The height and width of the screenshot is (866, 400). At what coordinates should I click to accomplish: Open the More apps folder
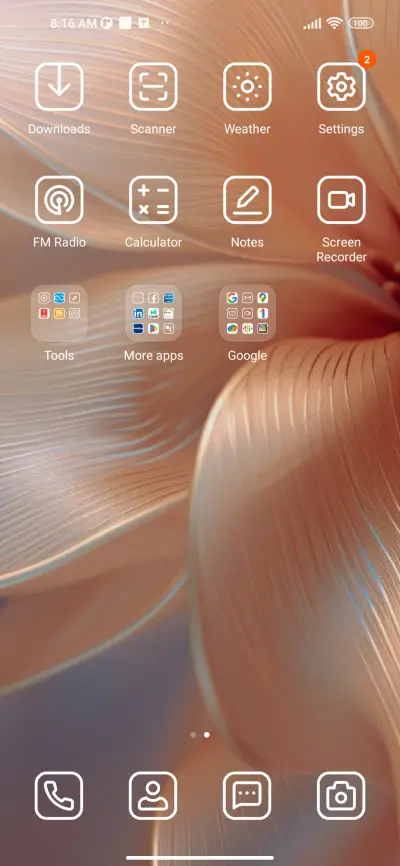[x=153, y=313]
